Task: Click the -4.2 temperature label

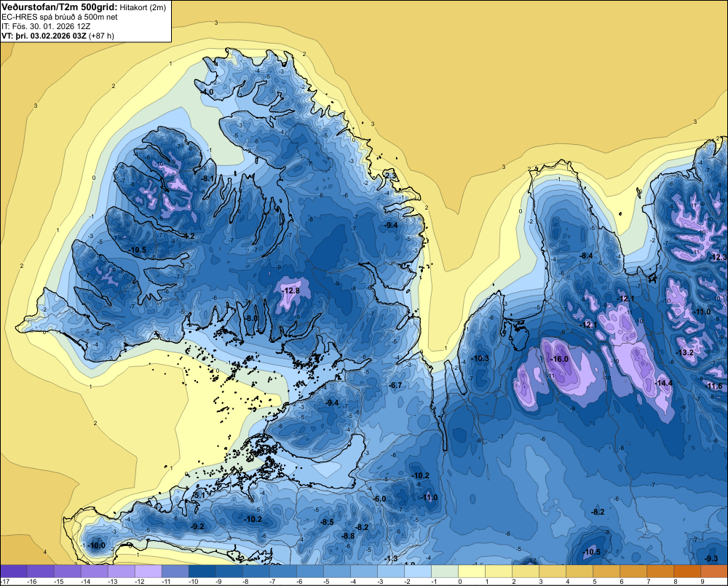Action: (188, 236)
